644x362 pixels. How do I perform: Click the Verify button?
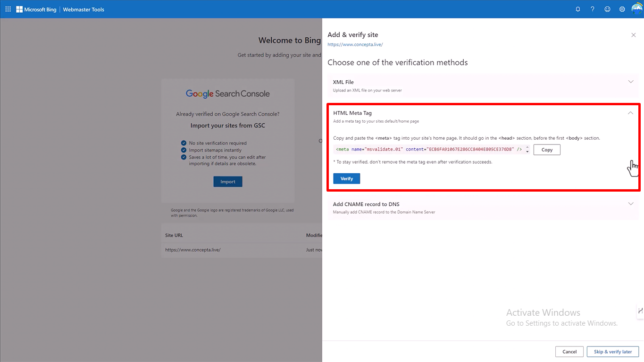[x=347, y=178]
